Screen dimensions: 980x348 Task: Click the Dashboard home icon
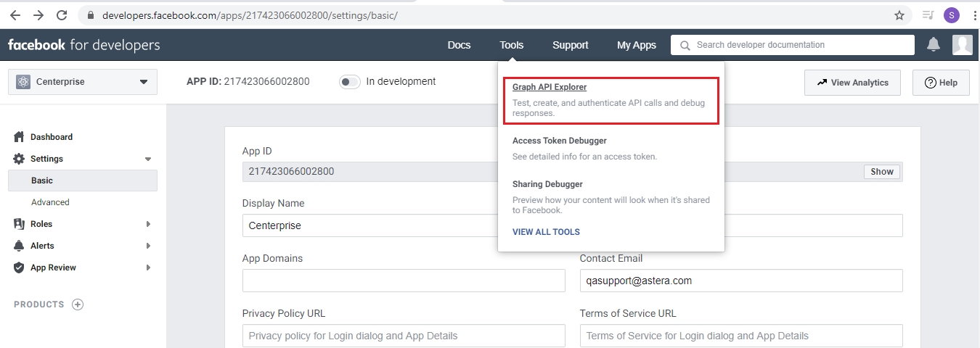coord(20,137)
